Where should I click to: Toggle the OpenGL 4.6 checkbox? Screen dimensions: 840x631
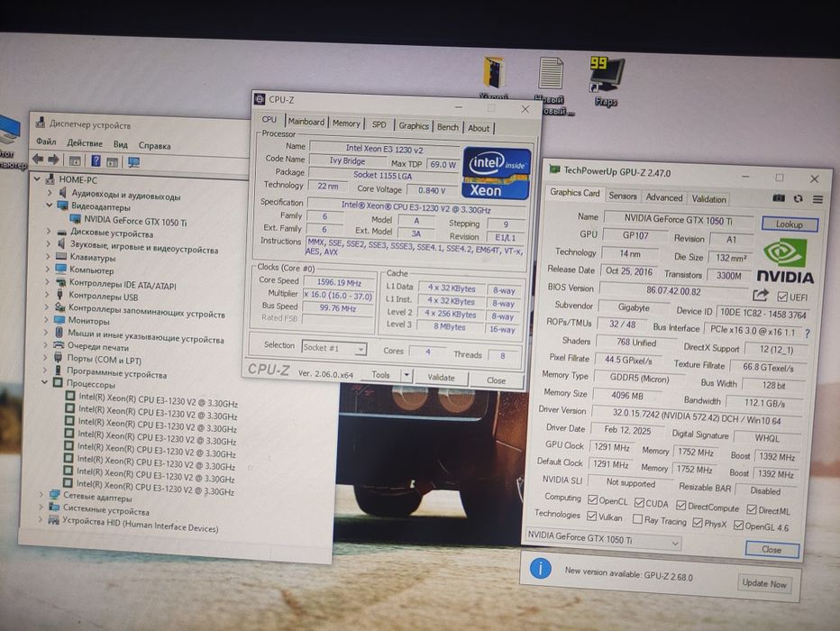pyautogui.click(x=738, y=525)
